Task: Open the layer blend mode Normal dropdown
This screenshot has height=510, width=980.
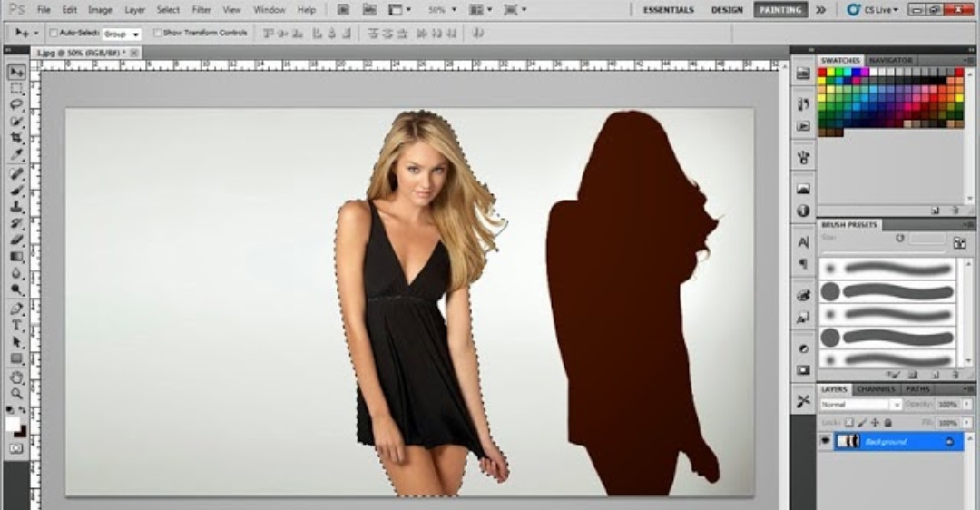Action: pos(859,404)
